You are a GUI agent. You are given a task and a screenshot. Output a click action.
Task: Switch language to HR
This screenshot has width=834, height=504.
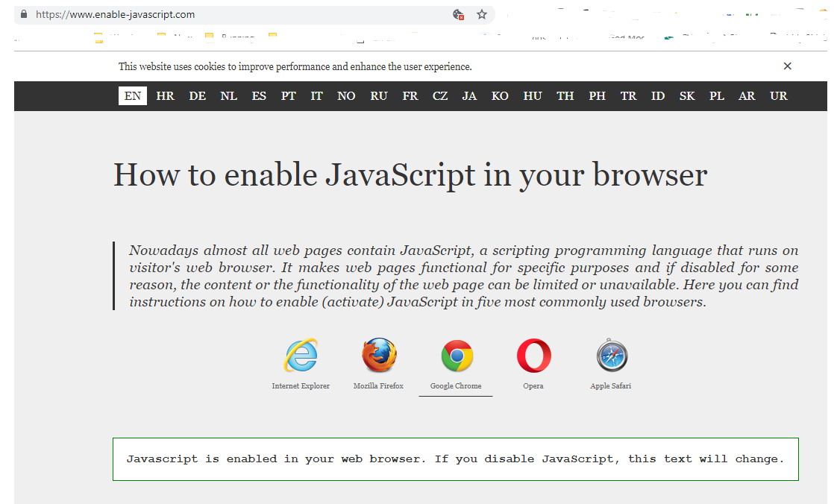(166, 95)
